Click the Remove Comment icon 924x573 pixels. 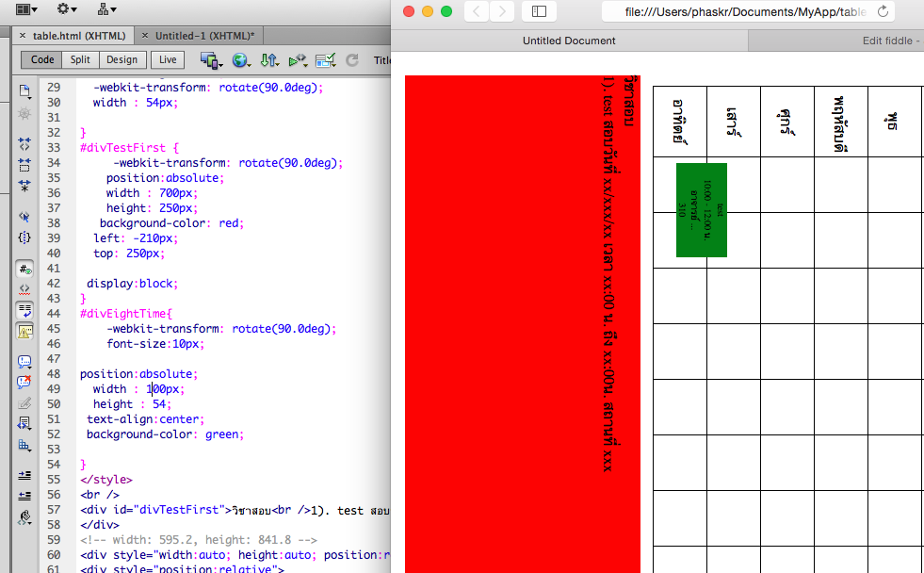pyautogui.click(x=24, y=382)
